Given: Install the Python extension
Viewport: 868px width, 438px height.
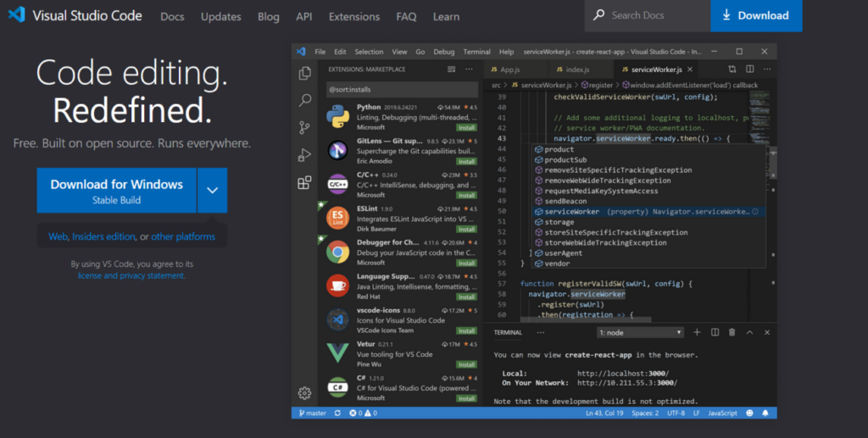Looking at the screenshot, I should coord(466,127).
